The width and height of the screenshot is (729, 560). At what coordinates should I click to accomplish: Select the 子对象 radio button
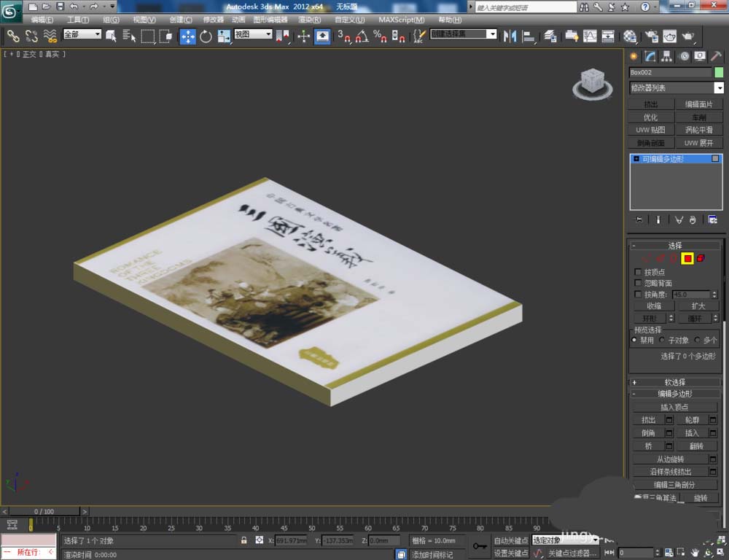point(662,340)
